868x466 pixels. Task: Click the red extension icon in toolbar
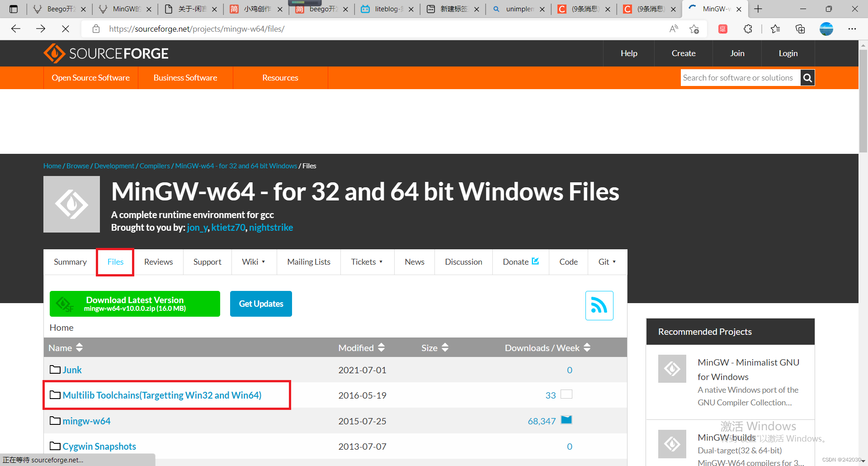click(x=723, y=29)
